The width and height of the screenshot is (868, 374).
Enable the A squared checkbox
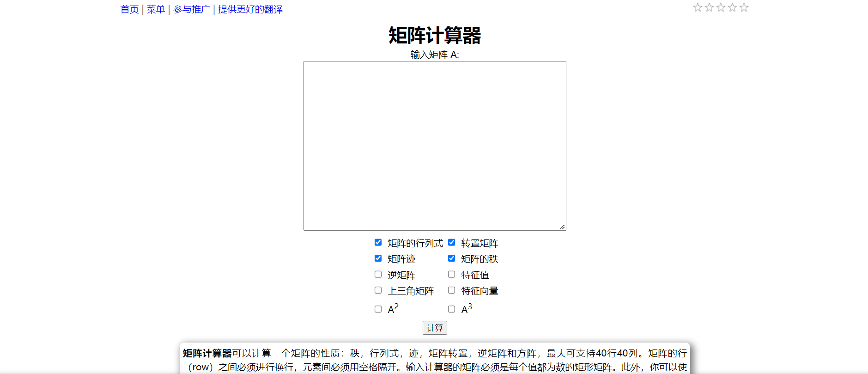[x=378, y=309]
